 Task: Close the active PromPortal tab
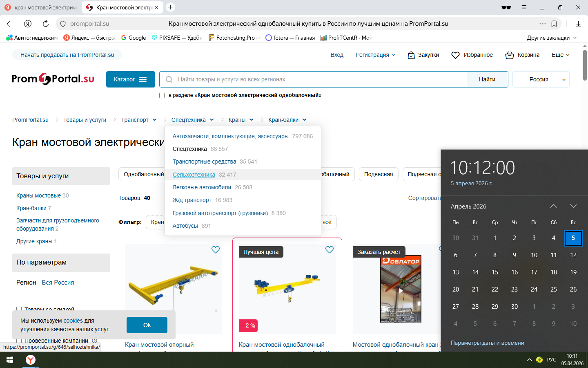[x=156, y=7]
